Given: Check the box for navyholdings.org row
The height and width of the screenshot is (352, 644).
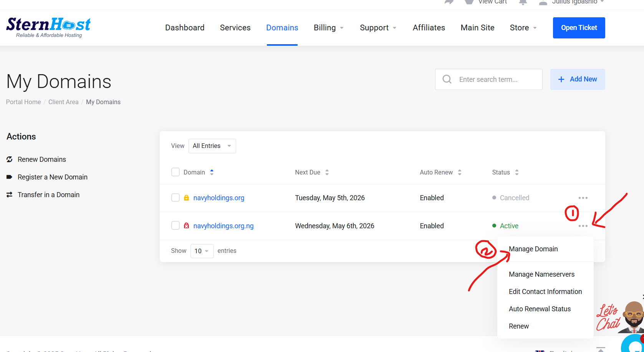Looking at the screenshot, I should click(x=175, y=198).
